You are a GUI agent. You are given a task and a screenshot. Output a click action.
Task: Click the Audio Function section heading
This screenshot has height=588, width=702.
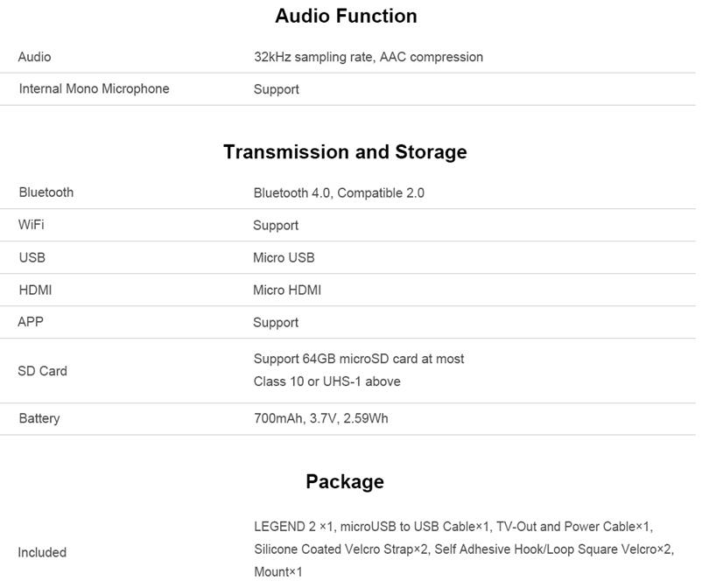pos(346,16)
